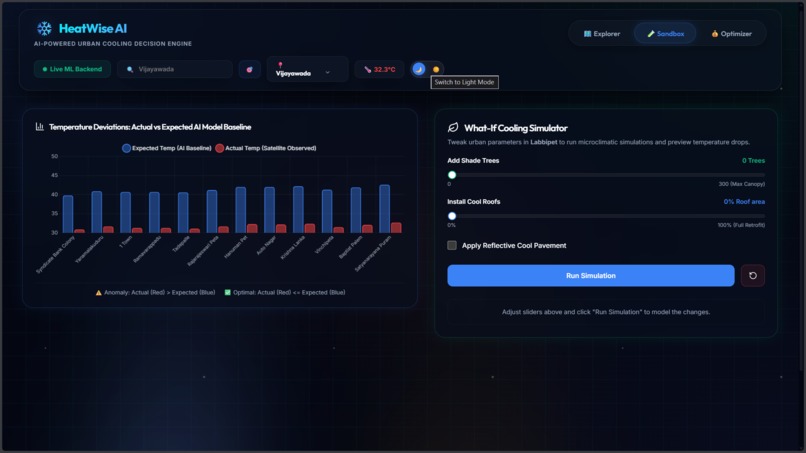Click the chevron arrow of the city selector
The height and width of the screenshot is (453, 806).
327,73
